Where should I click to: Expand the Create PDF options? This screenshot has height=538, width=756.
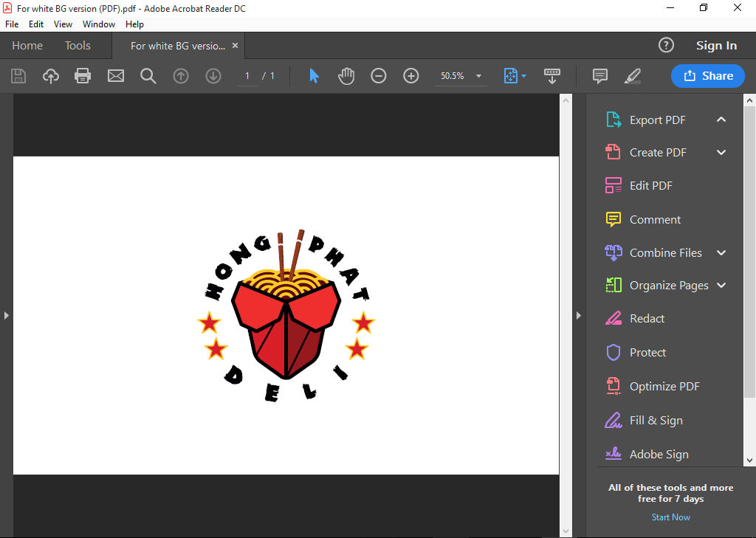(x=721, y=153)
